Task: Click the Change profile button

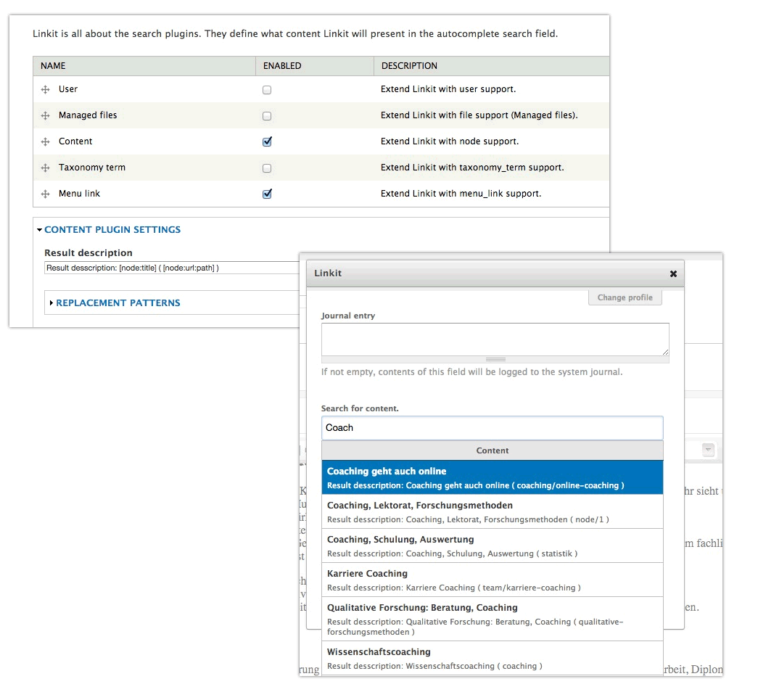Action: (625, 297)
